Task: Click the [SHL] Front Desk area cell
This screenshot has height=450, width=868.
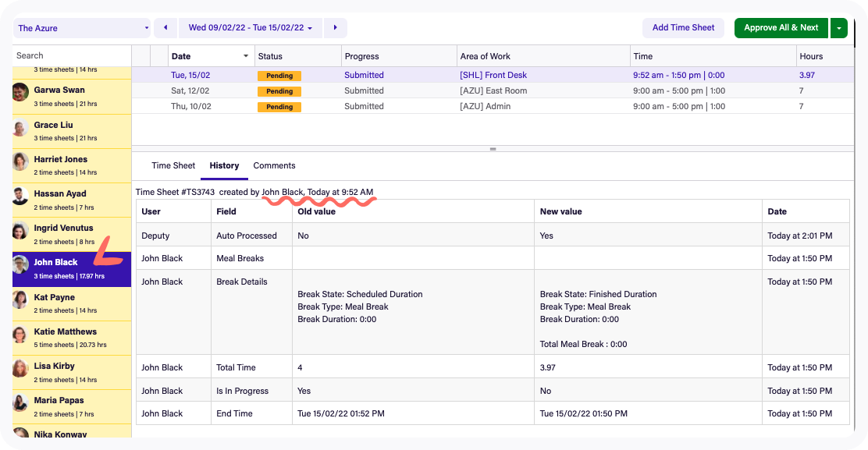Action: (x=493, y=75)
